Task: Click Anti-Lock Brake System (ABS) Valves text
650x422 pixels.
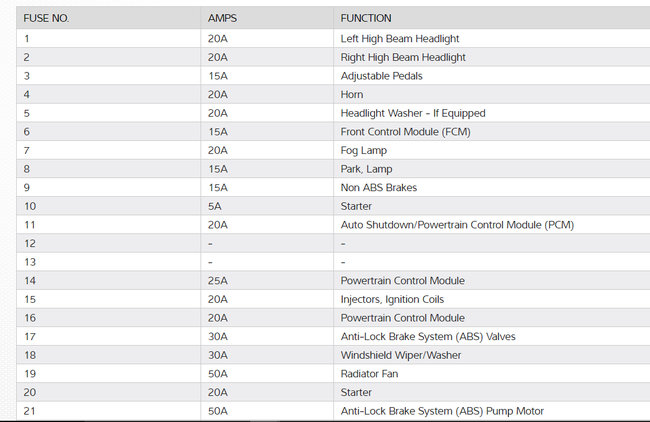Action: click(428, 336)
